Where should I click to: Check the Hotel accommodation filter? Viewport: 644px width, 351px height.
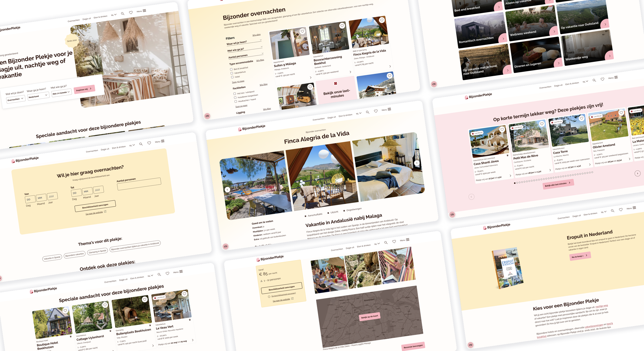[x=232, y=77]
